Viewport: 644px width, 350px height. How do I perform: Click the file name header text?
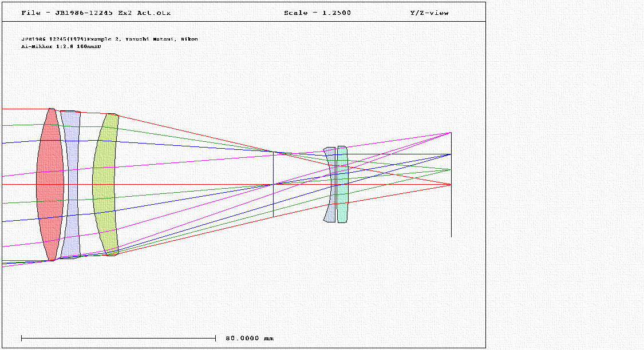point(96,13)
